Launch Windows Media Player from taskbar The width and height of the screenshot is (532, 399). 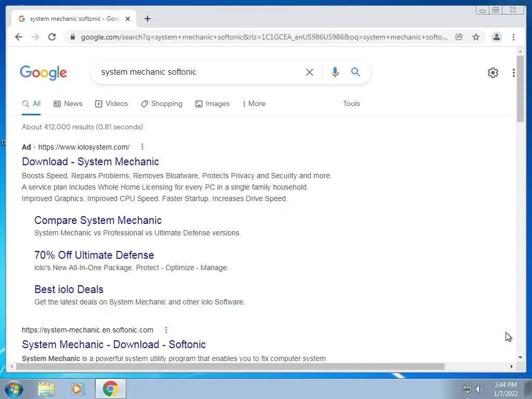(x=78, y=389)
